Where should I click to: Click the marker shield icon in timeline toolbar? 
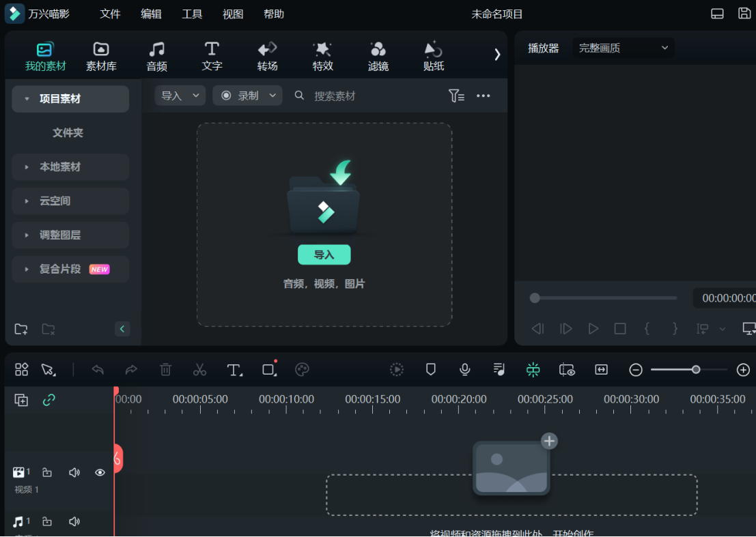coord(431,369)
